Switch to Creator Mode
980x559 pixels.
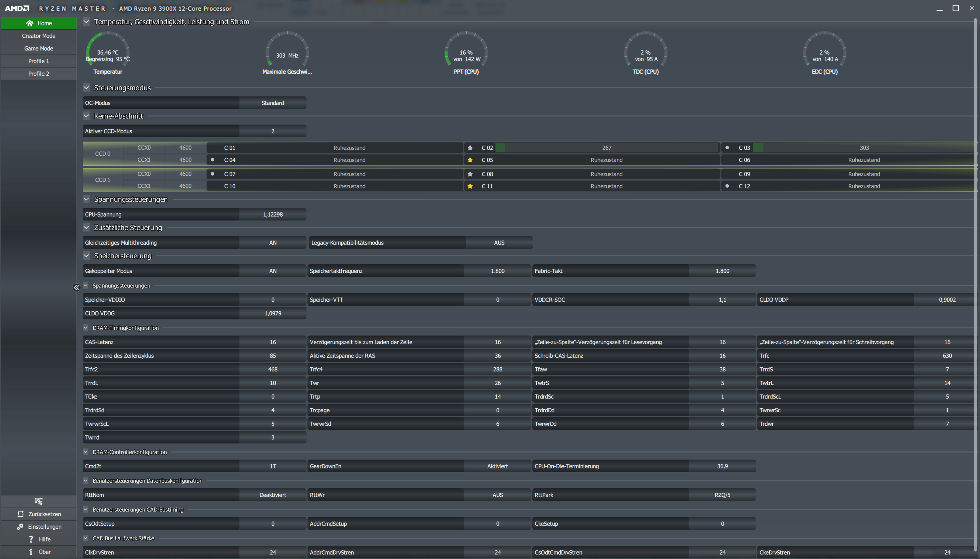[x=39, y=36]
